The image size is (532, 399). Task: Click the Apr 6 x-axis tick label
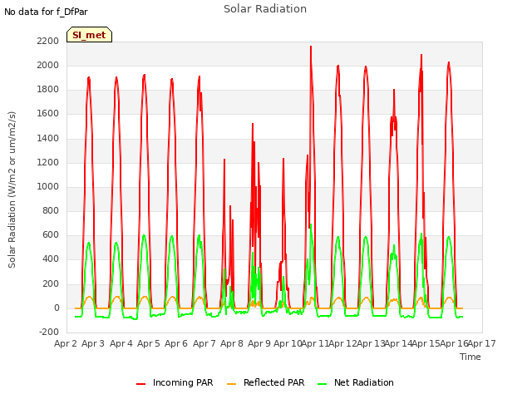pos(176,343)
